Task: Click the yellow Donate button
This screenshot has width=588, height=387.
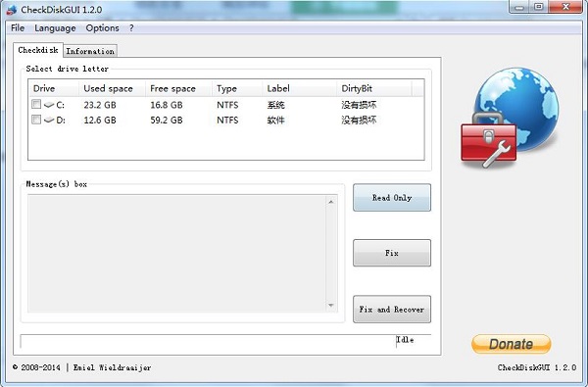Action: (512, 344)
